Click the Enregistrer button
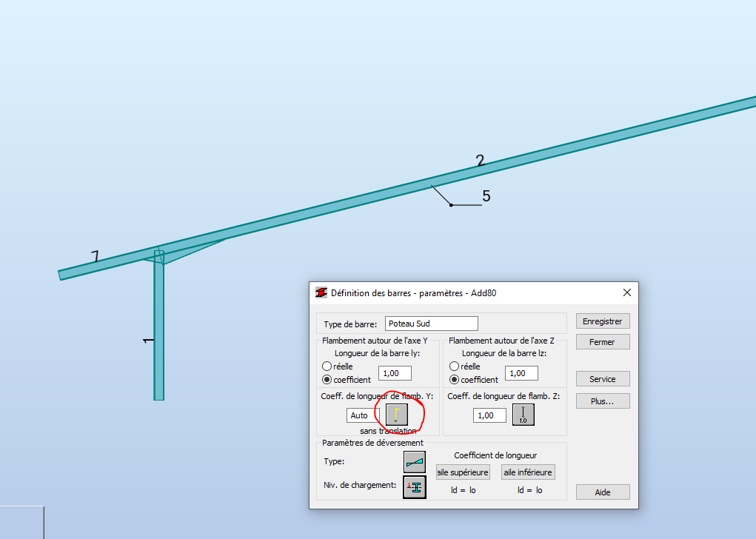This screenshot has height=539, width=756. pyautogui.click(x=602, y=321)
